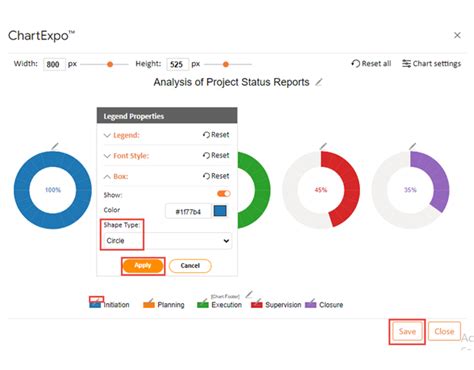Click the edit pencil on the Planning legend
Viewport: 474px width, 370px height.
click(x=151, y=300)
